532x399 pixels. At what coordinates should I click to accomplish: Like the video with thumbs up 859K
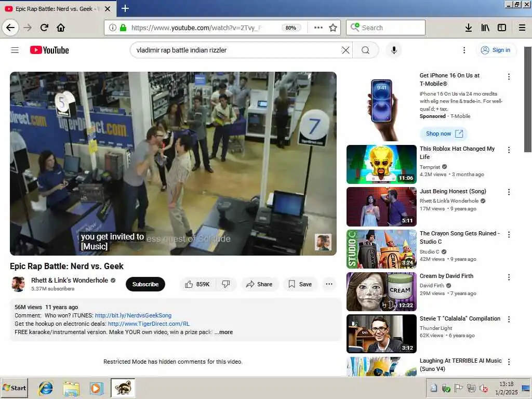click(198, 284)
